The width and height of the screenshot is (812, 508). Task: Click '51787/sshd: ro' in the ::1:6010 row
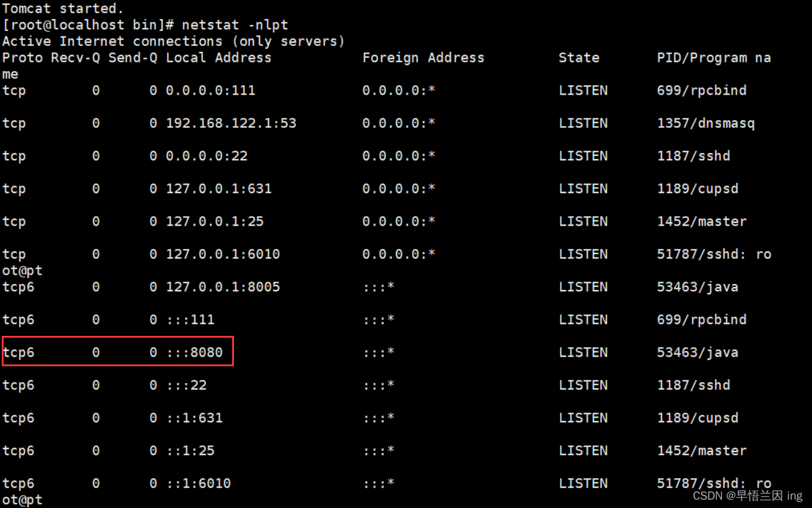pos(714,484)
